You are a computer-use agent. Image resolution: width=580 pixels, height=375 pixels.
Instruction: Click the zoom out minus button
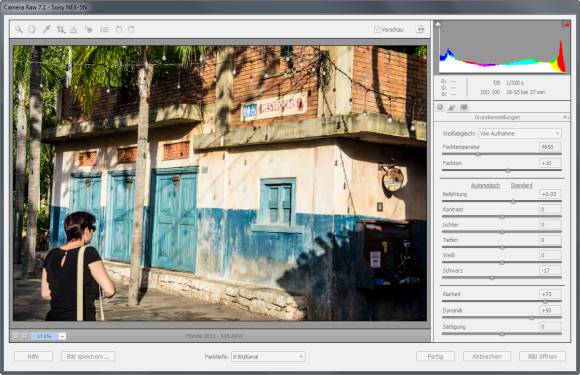coord(16,336)
